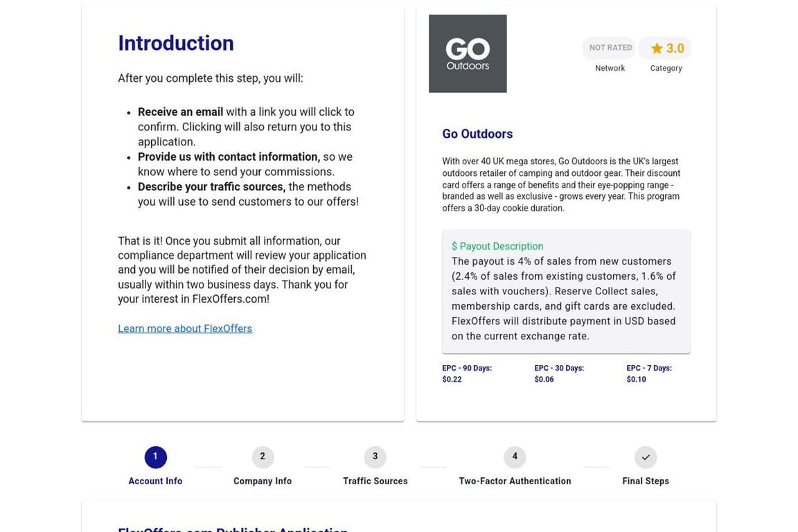Click the Two-Factor Authentication step label
The image size is (798, 532).
pos(515,481)
